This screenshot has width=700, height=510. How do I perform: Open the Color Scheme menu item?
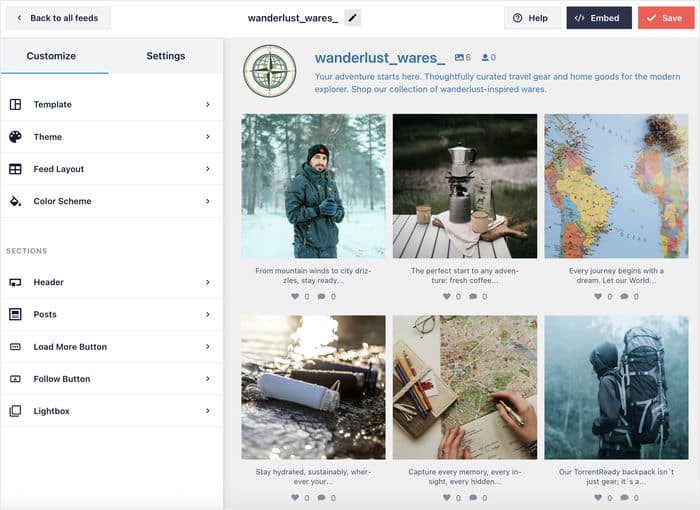[112, 201]
